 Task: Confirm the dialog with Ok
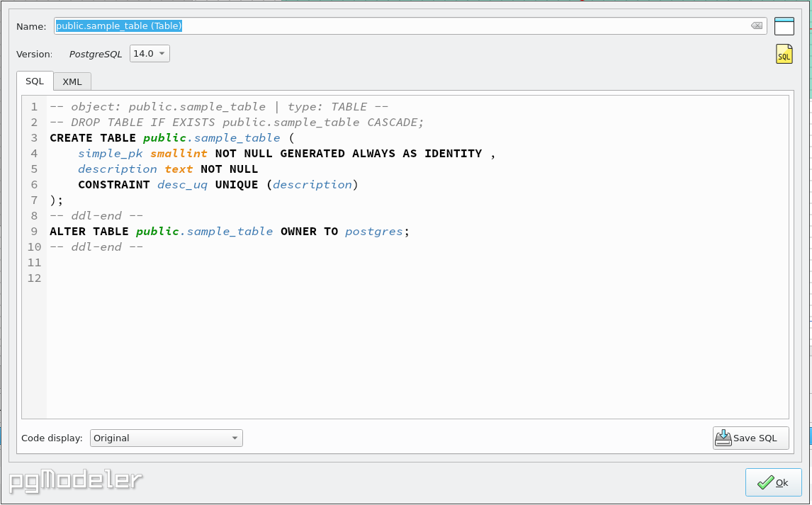click(x=774, y=482)
